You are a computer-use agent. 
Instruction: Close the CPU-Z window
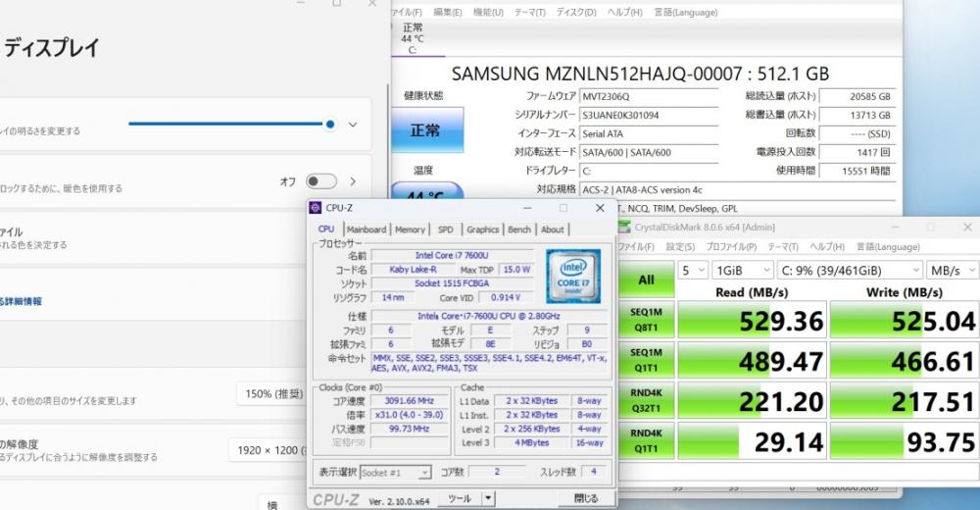(x=600, y=208)
